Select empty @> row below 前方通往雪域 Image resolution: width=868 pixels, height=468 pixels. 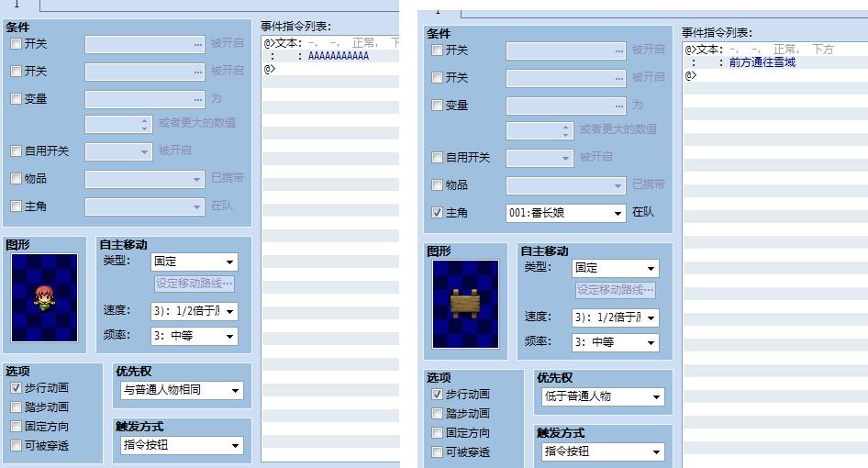pyautogui.click(x=775, y=76)
